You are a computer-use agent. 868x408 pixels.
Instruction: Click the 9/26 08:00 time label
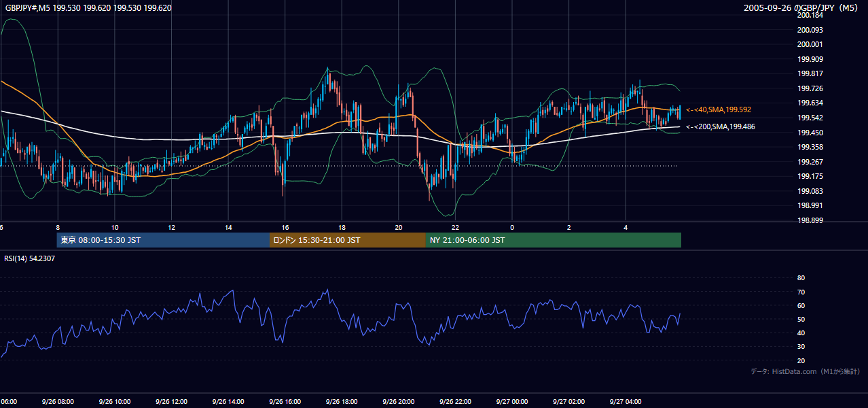(58, 402)
